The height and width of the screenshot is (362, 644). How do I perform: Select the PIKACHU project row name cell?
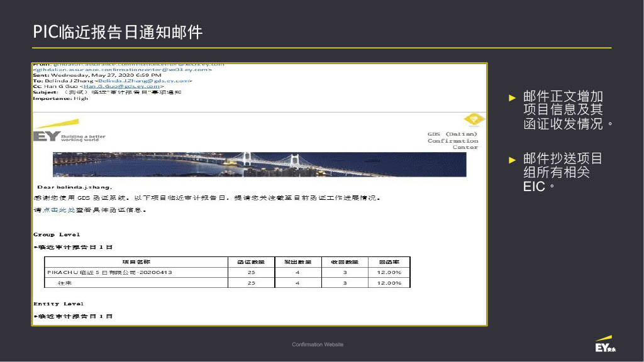click(x=110, y=272)
